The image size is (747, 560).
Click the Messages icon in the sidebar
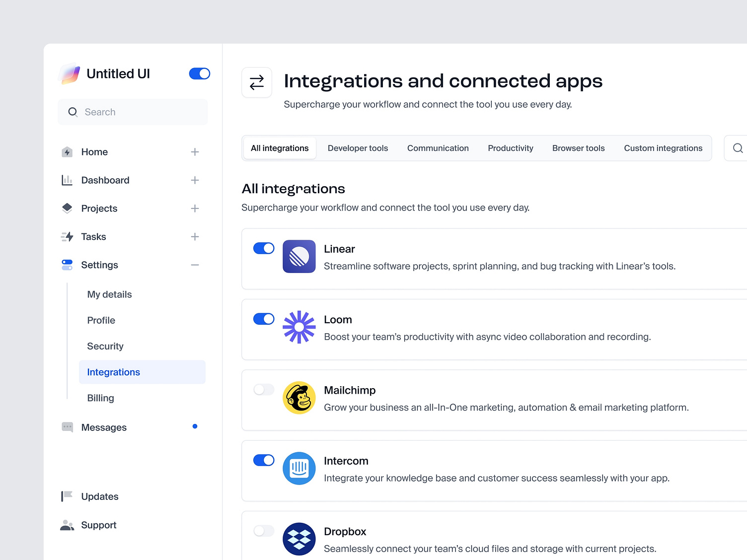coord(67,427)
